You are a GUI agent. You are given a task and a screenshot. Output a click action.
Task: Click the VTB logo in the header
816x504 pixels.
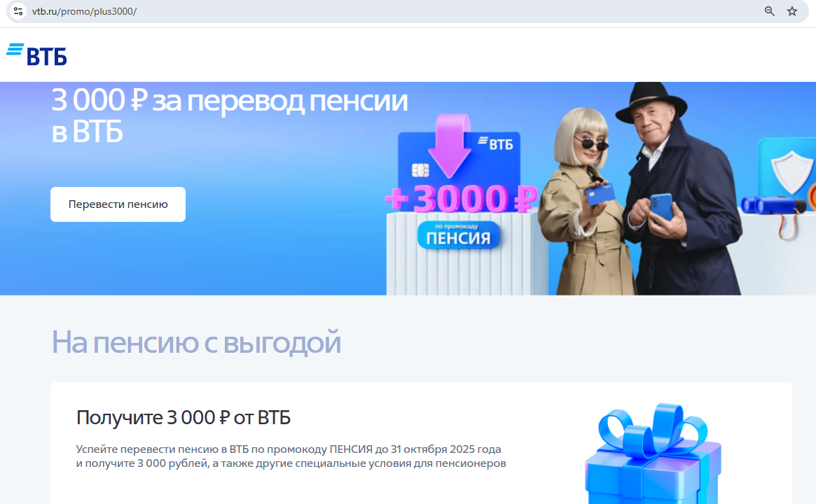click(36, 55)
